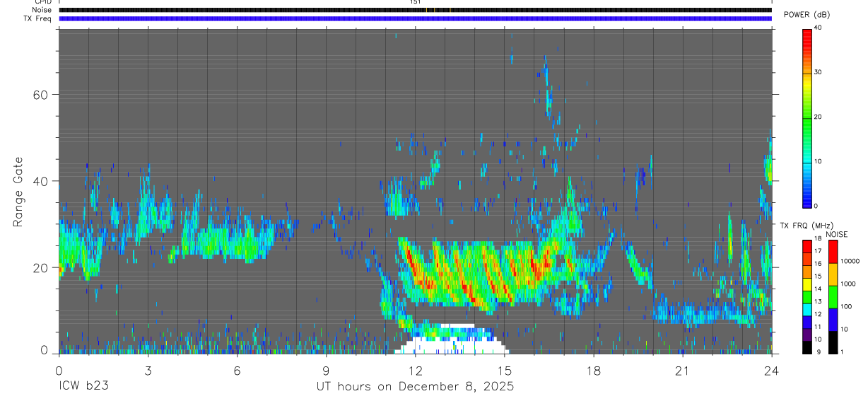Click the '9' UT hour axis tick
The width and height of the screenshot is (868, 401).
326,371
